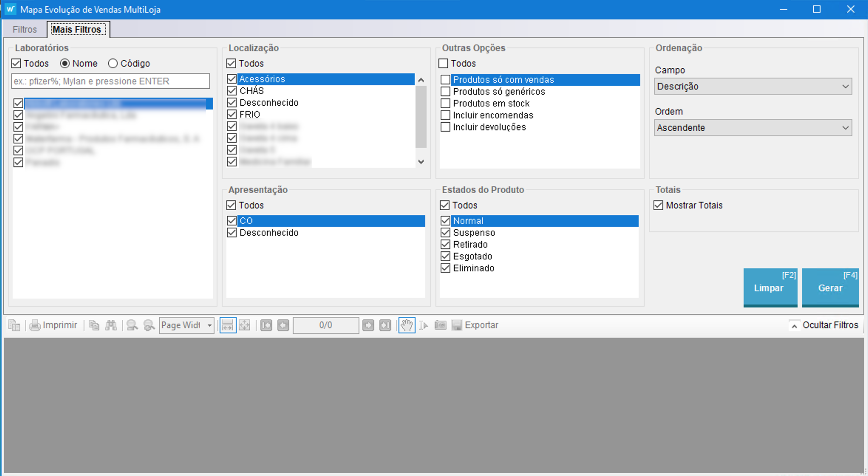The width and height of the screenshot is (868, 476).
Task: Open the Ordem Ascendente dropdown
Action: click(x=753, y=128)
